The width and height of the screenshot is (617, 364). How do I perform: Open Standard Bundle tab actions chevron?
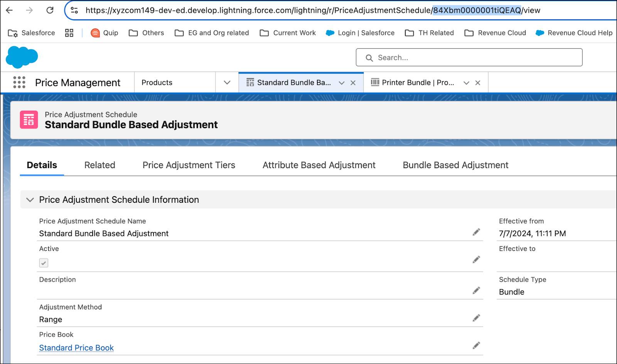(341, 83)
